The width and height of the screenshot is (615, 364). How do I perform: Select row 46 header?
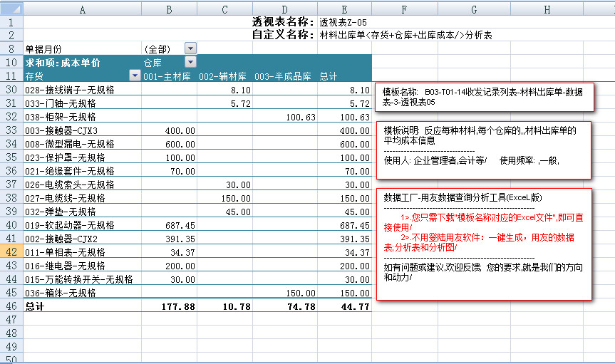(11, 306)
